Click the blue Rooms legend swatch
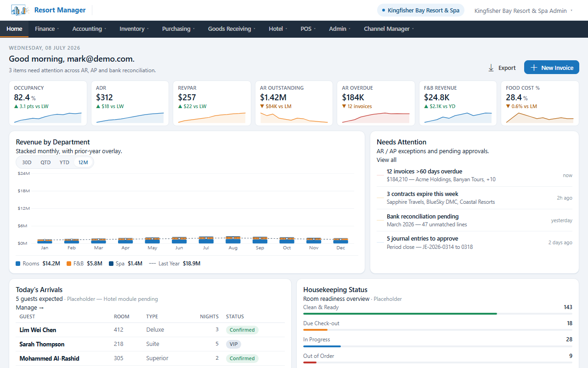This screenshot has height=368, width=588. click(18, 264)
